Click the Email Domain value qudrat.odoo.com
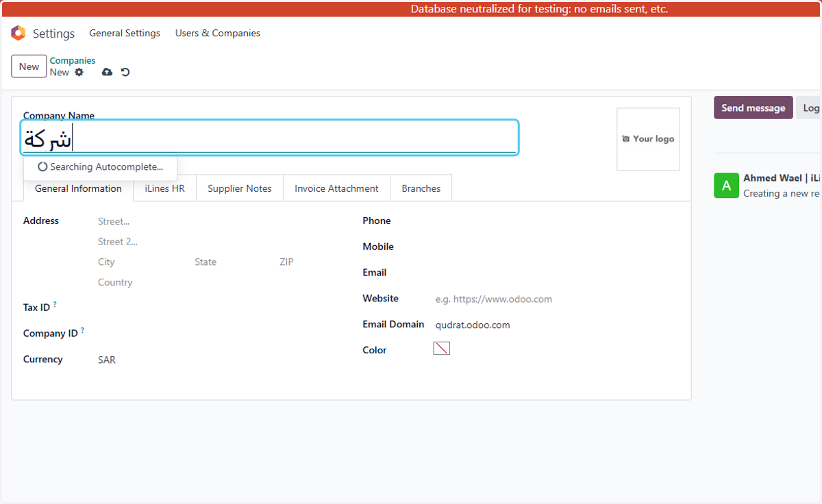 click(x=473, y=325)
